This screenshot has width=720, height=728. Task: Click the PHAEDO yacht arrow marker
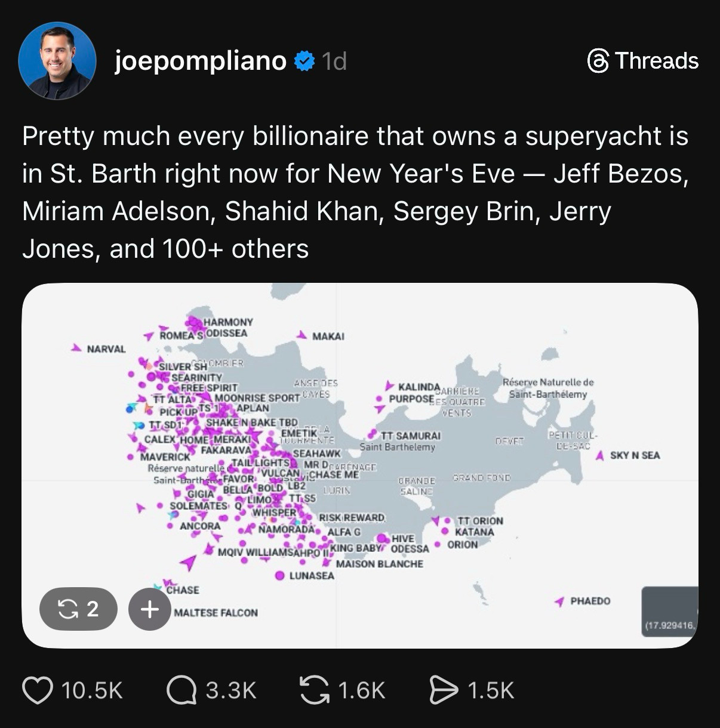[x=559, y=601]
